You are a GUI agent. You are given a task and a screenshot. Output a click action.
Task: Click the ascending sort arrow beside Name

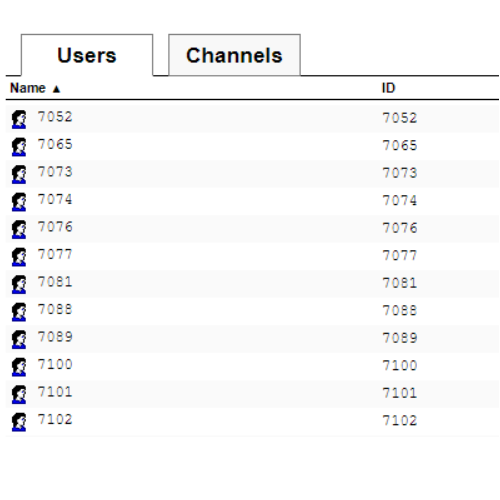point(56,89)
